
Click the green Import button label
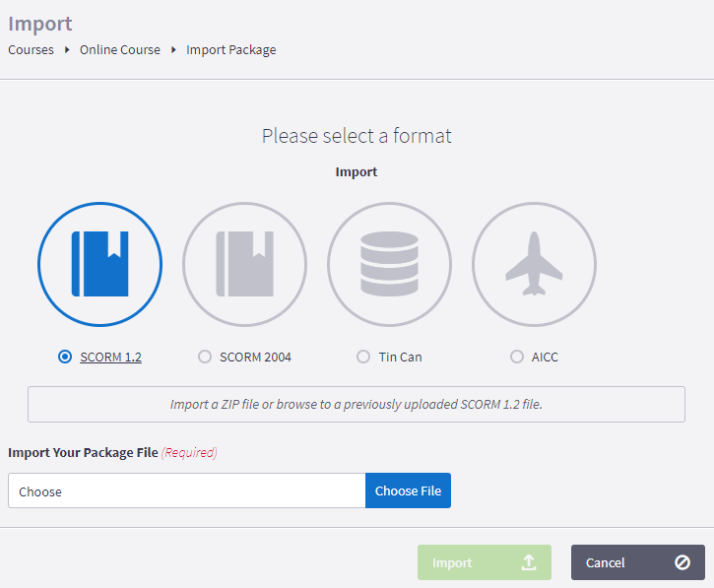click(x=452, y=563)
